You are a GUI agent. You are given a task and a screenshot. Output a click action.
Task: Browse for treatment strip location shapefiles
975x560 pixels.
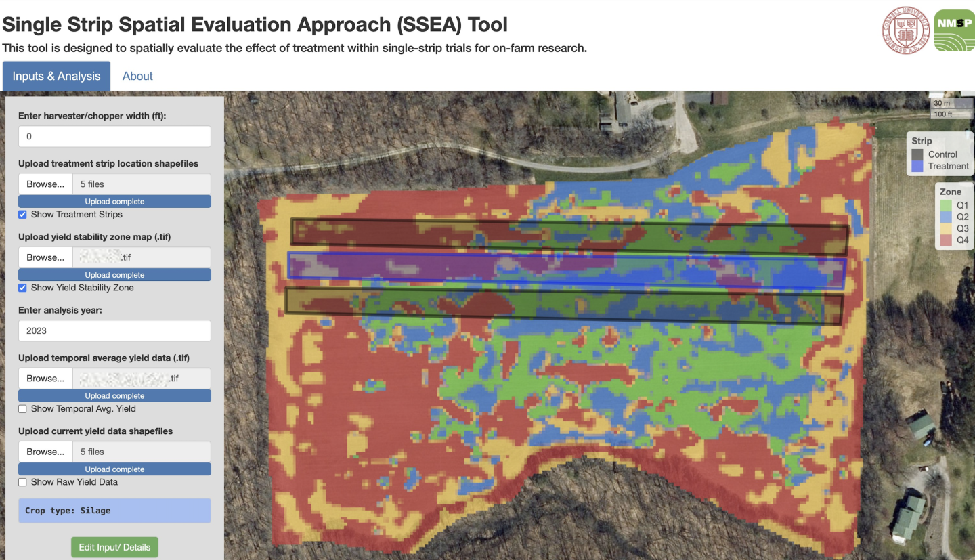click(x=45, y=184)
